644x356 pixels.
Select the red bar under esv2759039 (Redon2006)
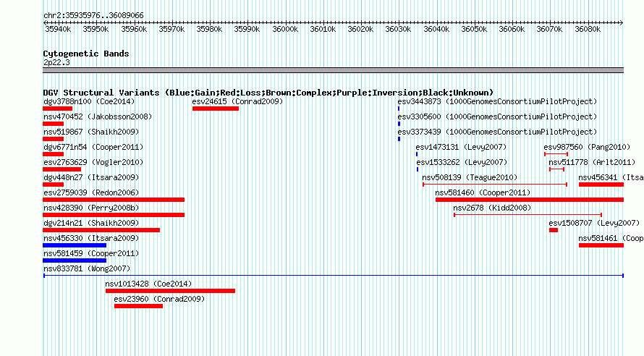(x=114, y=200)
